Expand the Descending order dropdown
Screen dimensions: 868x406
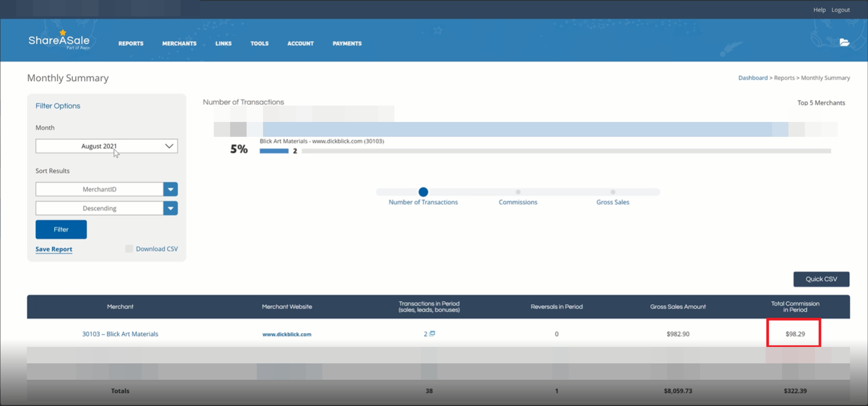(171, 208)
